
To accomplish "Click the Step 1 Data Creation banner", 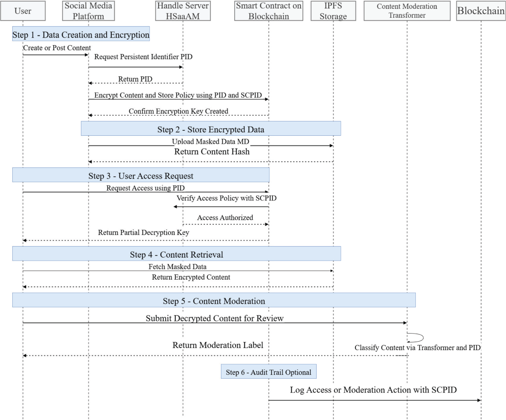I will click(x=80, y=35).
